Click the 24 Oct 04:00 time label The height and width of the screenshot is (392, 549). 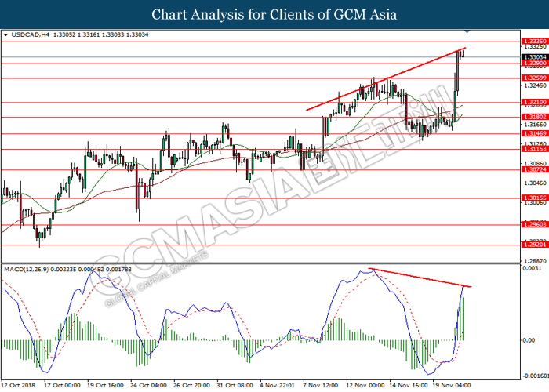(x=148, y=386)
